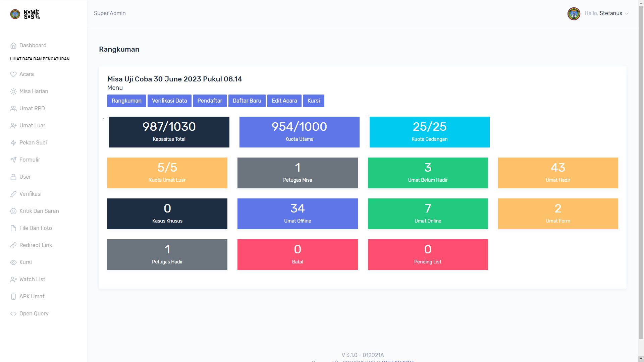Click the smiley icon for Kritik Dan Saran
644x362 pixels.
point(13,211)
